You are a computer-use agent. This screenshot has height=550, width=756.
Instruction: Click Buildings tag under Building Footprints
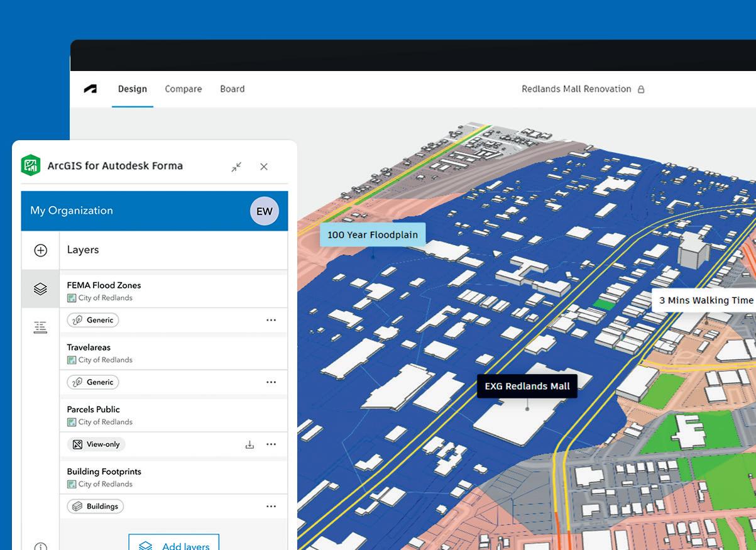96,506
